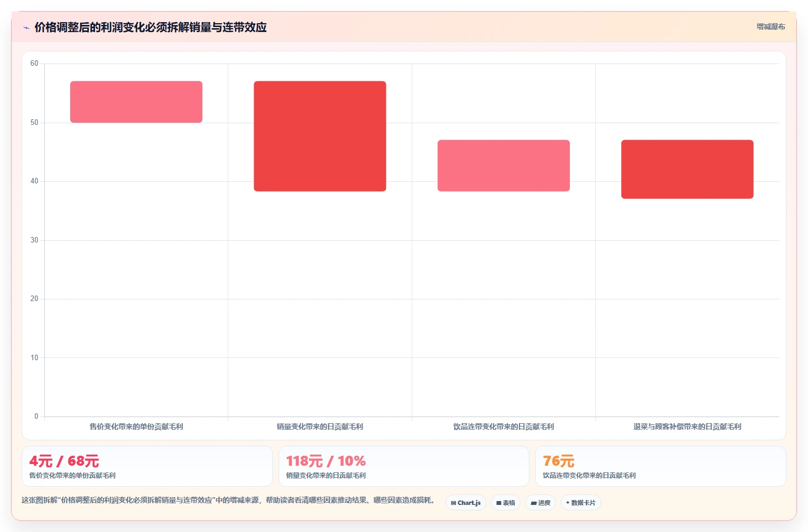Click the y-axis tick label 60
The width and height of the screenshot is (808, 532).
(x=34, y=64)
